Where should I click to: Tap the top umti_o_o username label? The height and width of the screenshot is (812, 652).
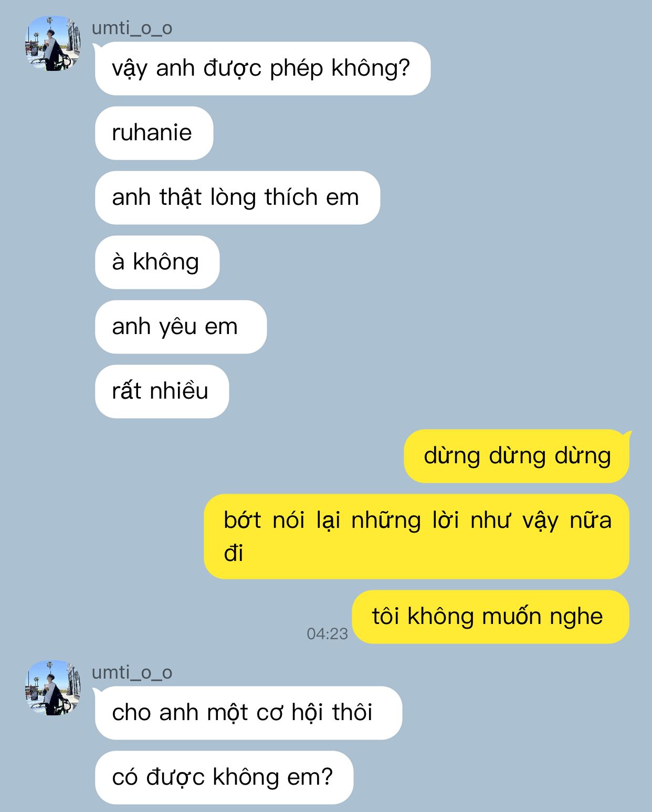click(132, 28)
